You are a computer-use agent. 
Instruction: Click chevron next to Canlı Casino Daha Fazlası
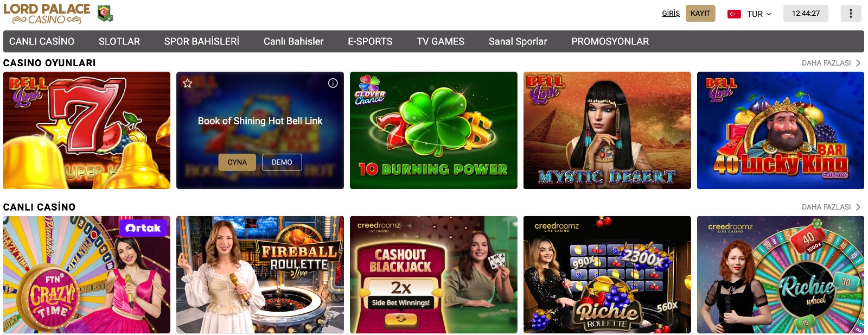pyautogui.click(x=858, y=207)
